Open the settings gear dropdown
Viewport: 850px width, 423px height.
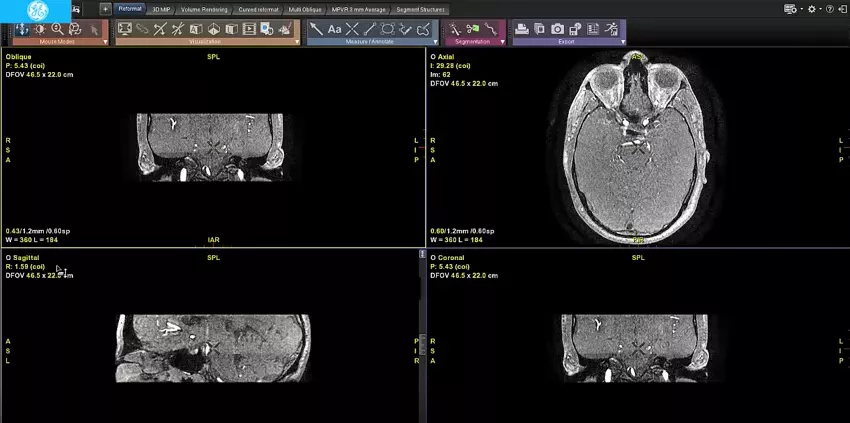point(814,9)
